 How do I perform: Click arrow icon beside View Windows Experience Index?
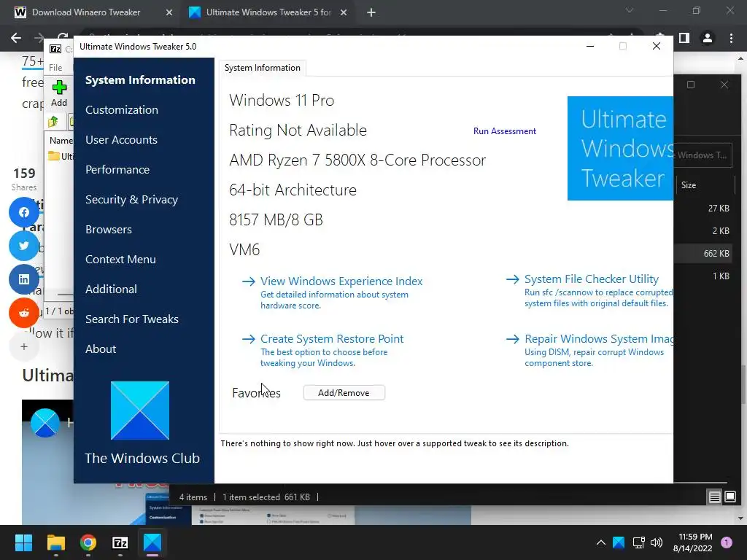249,281
